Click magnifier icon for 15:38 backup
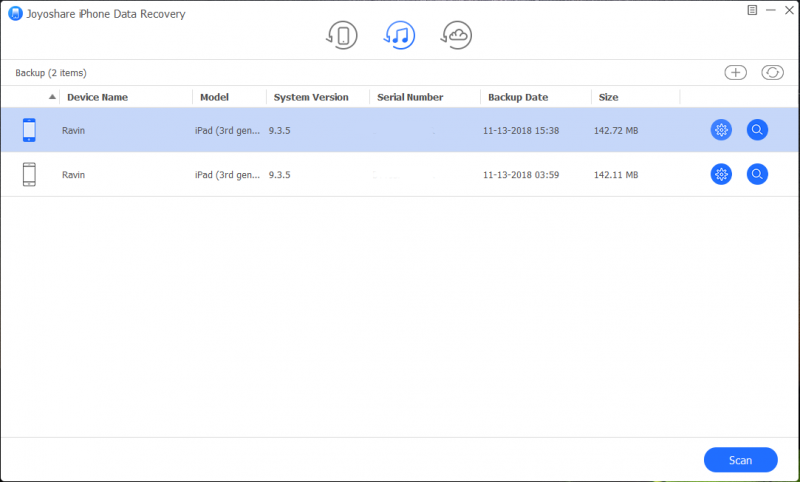 coord(757,130)
